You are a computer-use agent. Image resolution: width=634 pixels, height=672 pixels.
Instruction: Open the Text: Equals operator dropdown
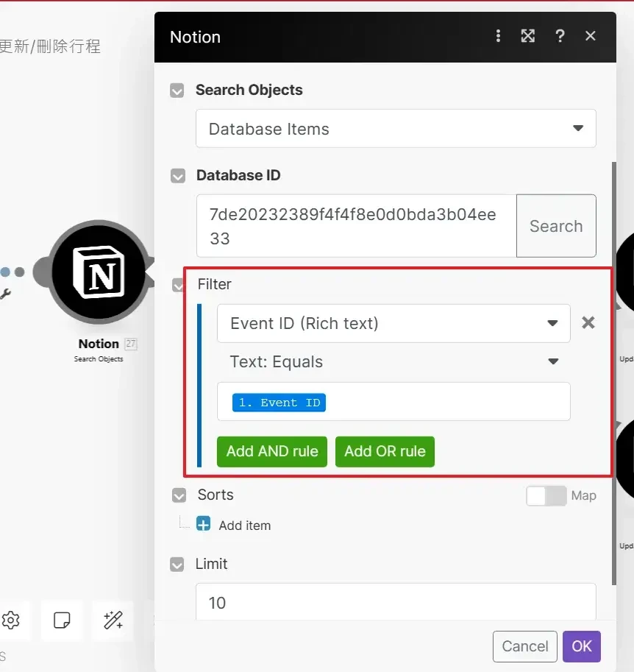(x=393, y=361)
